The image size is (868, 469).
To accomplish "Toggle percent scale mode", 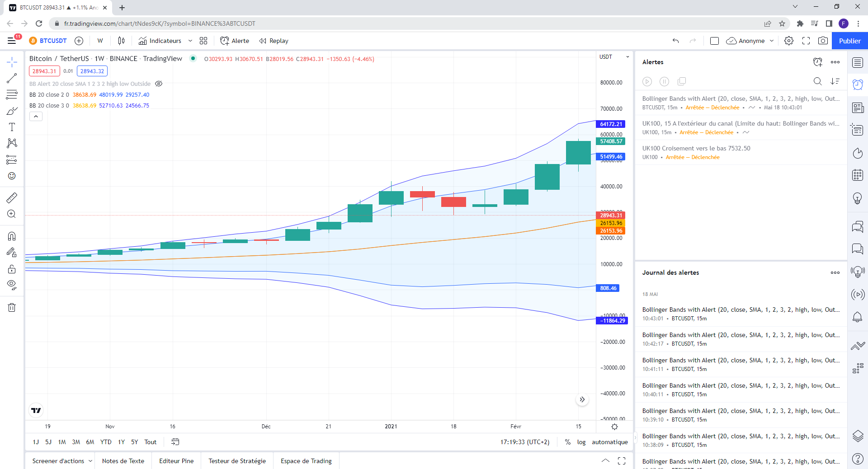I will [x=568, y=442].
